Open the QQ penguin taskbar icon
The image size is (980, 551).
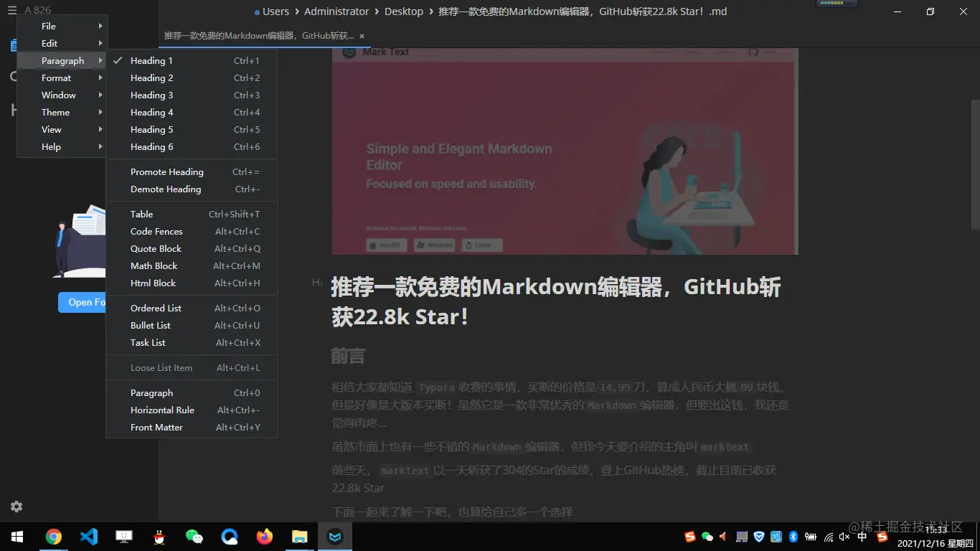point(159,537)
